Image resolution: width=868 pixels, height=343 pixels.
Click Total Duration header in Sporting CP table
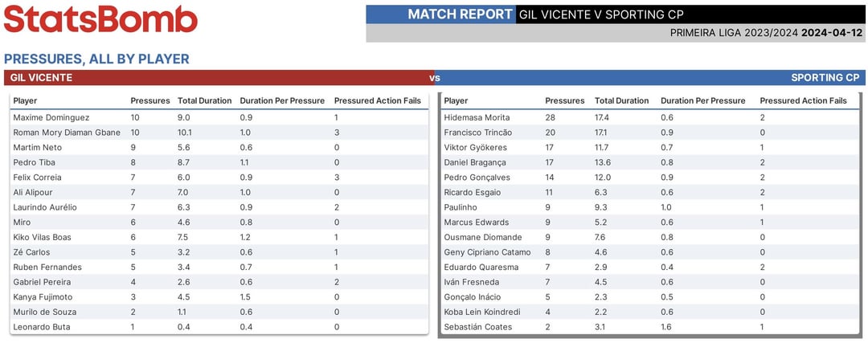pos(621,101)
